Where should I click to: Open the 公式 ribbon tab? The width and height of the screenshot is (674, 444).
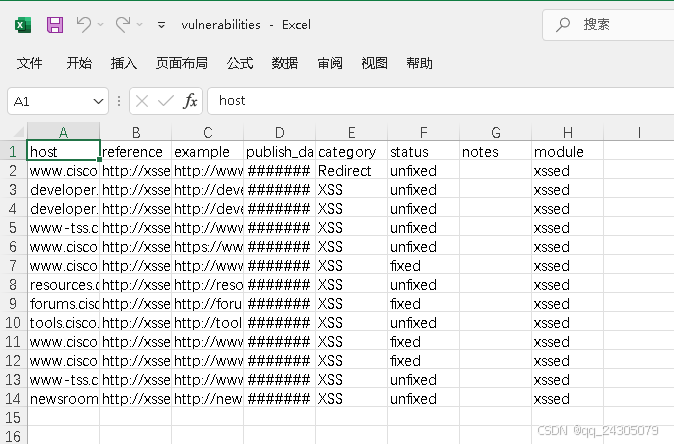click(x=240, y=63)
